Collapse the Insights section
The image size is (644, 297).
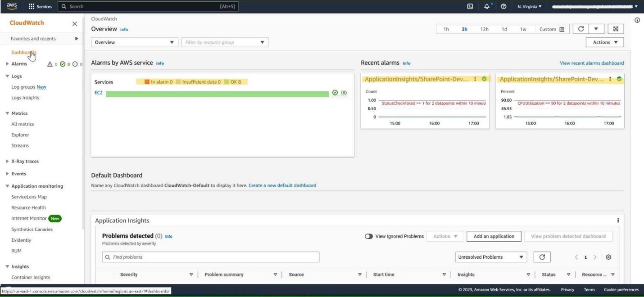(7, 266)
